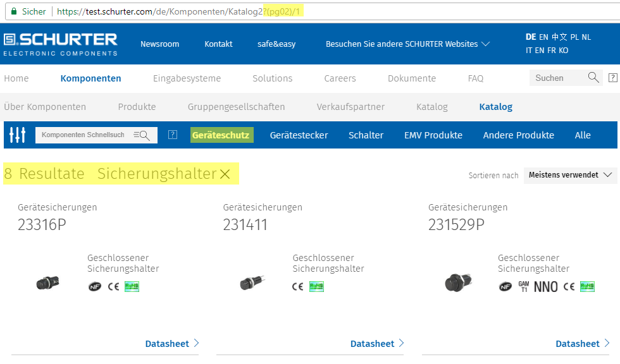The height and width of the screenshot is (364, 620).
Task: Open Datasheet for 231411
Action: pyautogui.click(x=377, y=344)
